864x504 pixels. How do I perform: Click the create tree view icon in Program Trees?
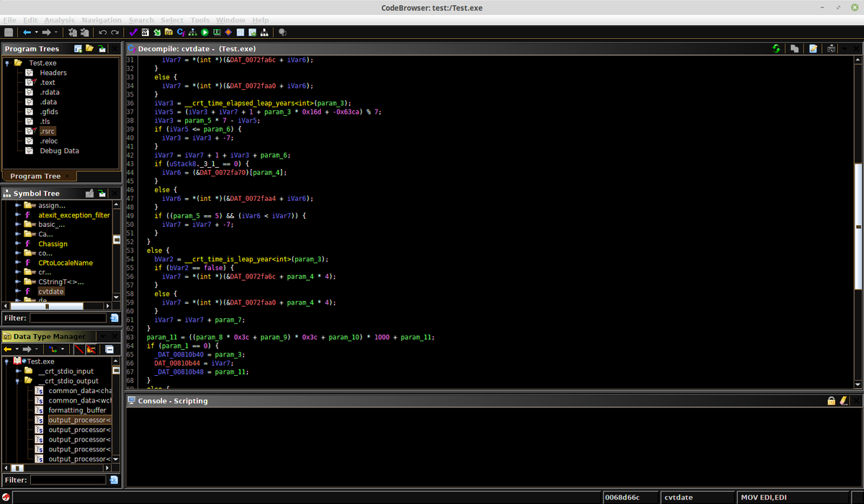[78, 48]
